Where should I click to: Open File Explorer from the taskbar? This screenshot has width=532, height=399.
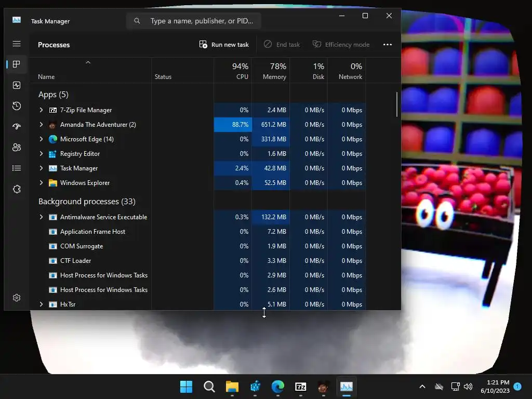click(232, 387)
